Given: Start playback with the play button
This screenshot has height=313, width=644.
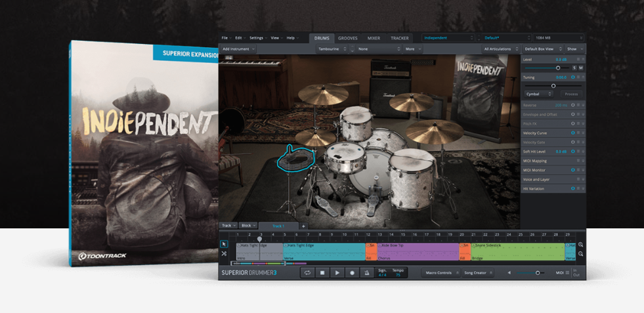Looking at the screenshot, I should (x=337, y=272).
